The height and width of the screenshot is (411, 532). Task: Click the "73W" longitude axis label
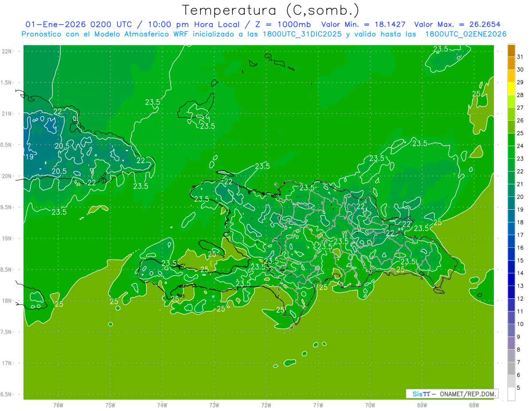coord(214,405)
